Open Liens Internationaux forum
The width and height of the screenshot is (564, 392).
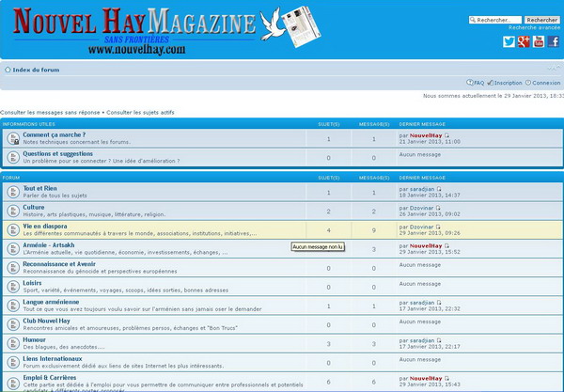[x=53, y=359]
